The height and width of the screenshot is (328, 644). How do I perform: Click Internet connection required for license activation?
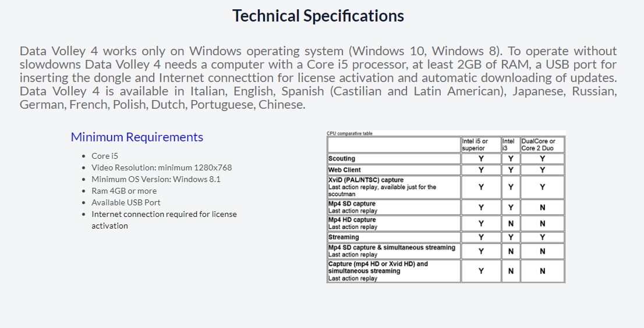tap(164, 220)
